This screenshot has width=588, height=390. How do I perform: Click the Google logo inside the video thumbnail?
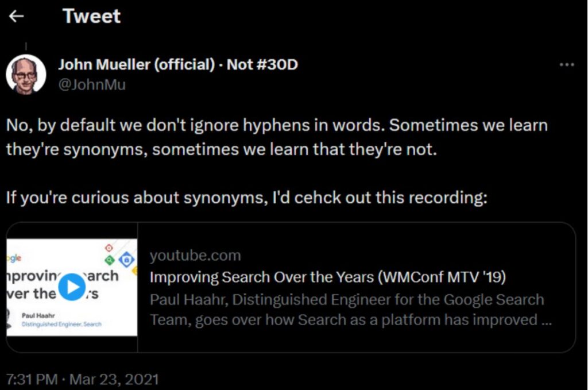coord(13,258)
